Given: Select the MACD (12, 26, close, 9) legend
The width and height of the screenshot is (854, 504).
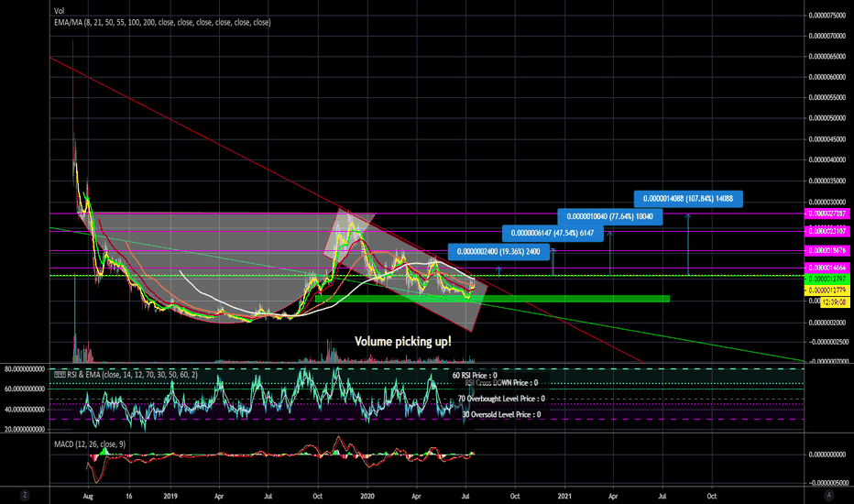Looking at the screenshot, I should [90, 444].
